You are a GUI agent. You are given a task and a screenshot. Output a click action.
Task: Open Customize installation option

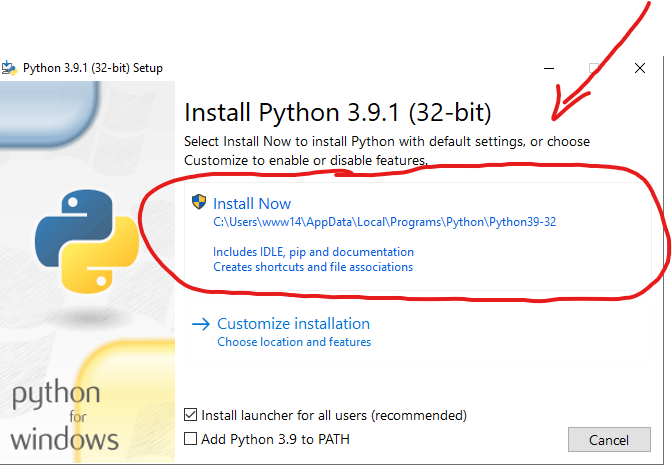click(x=418, y=332)
